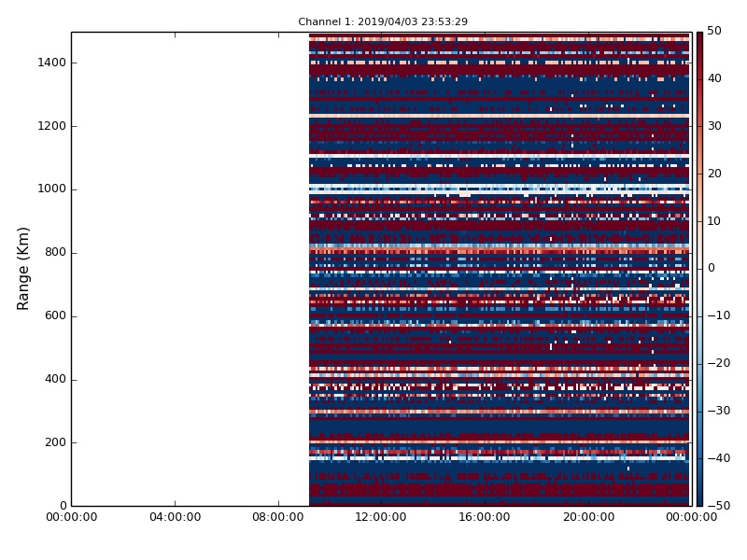
Task: Click the 20:00:00 time axis label
Action: tap(588, 517)
